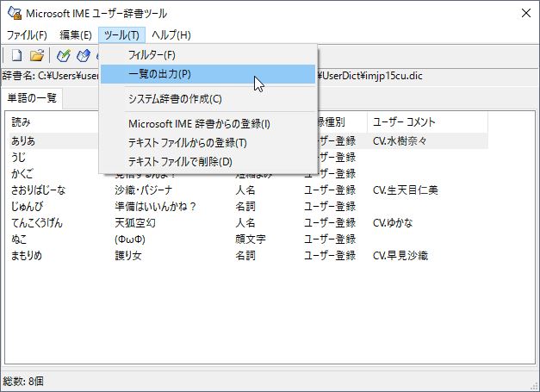Click the New dictionary blank page icon
The image size is (540, 392).
17,55
